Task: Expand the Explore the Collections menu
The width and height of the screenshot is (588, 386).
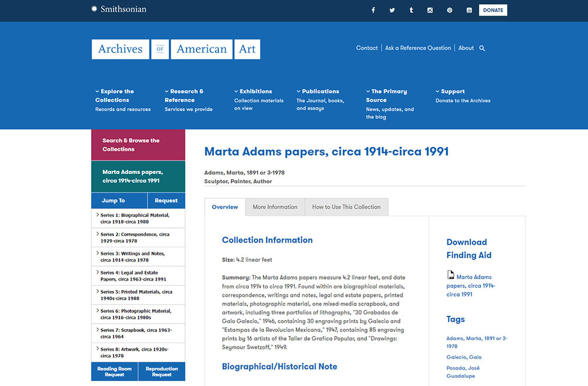Action: click(x=115, y=96)
